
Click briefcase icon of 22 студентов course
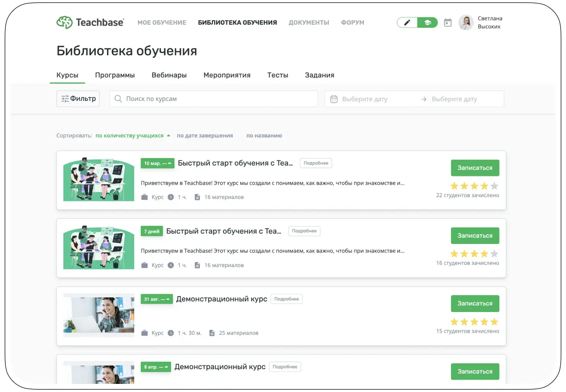[145, 197]
